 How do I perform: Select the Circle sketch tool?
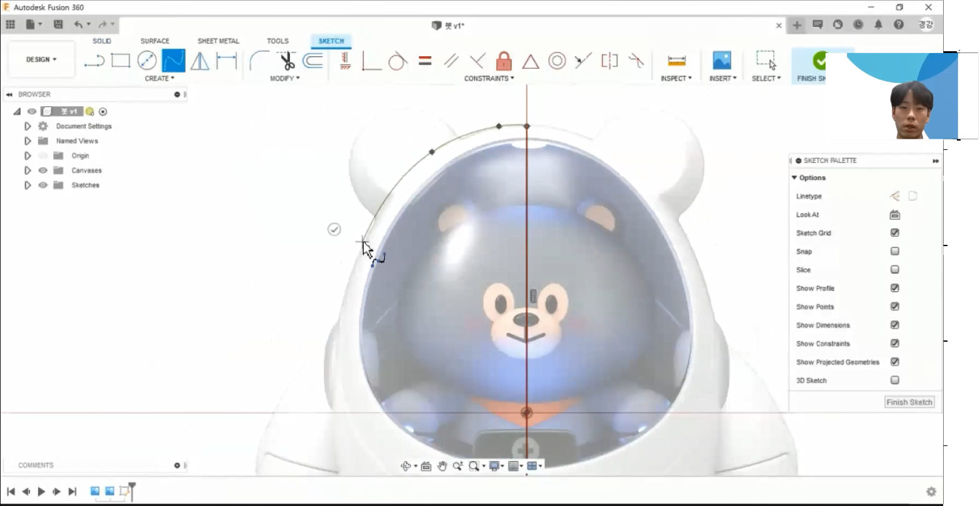pyautogui.click(x=147, y=61)
